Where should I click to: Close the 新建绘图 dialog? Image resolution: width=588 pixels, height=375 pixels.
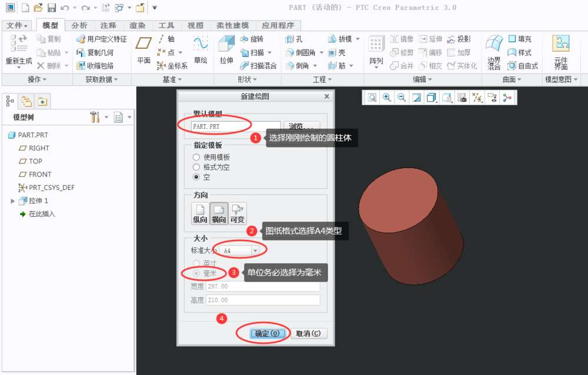click(326, 96)
